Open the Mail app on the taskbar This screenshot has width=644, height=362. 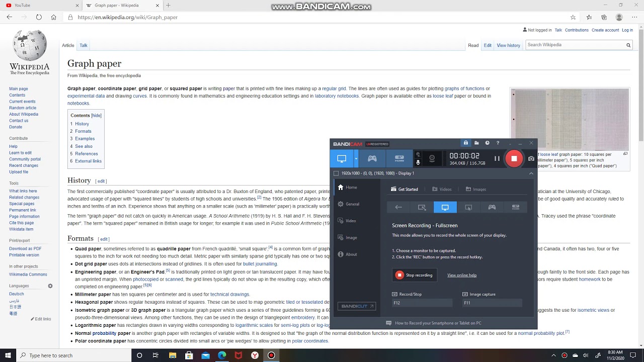[x=205, y=355]
